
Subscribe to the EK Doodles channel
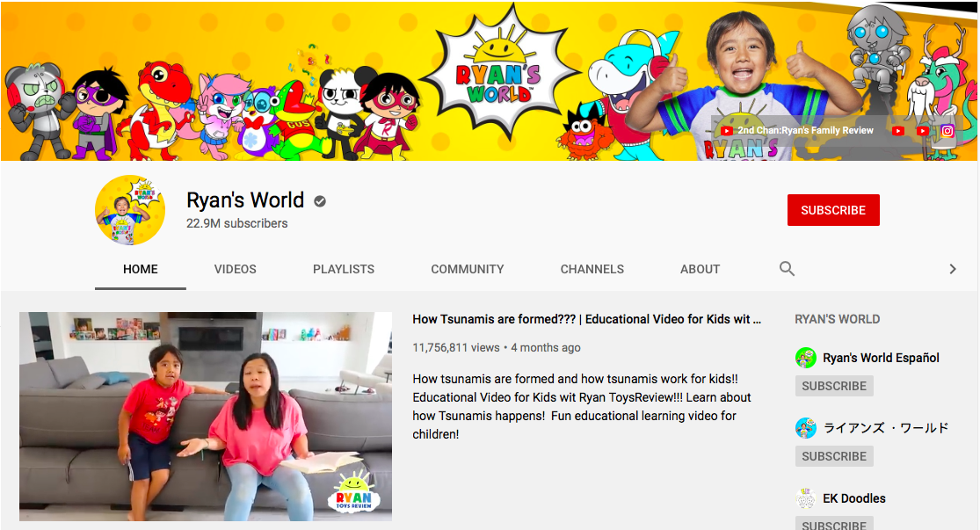[834, 524]
